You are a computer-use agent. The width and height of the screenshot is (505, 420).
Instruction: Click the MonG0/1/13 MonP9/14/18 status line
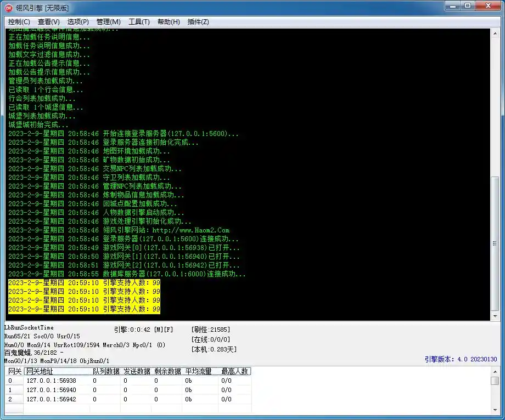click(57, 361)
